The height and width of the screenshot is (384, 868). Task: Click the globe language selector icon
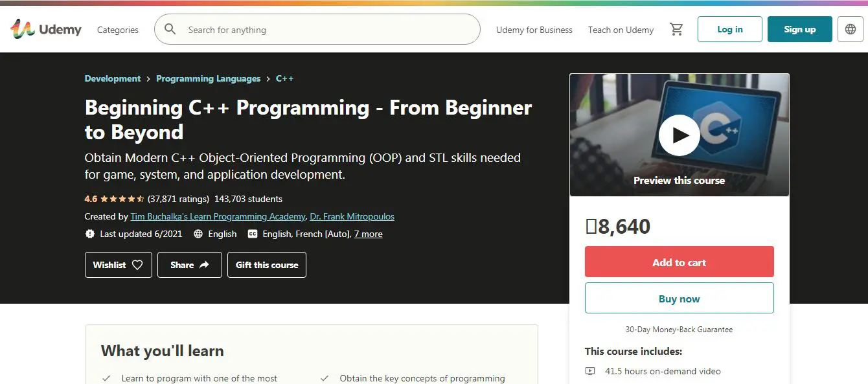click(851, 29)
